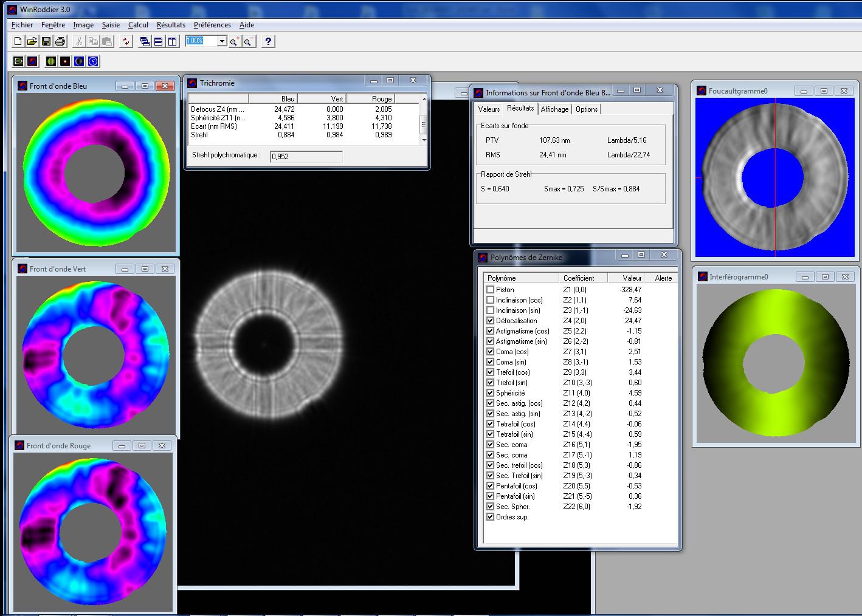862x616 pixels.
Task: Open the Calcul menu
Action: coord(138,25)
